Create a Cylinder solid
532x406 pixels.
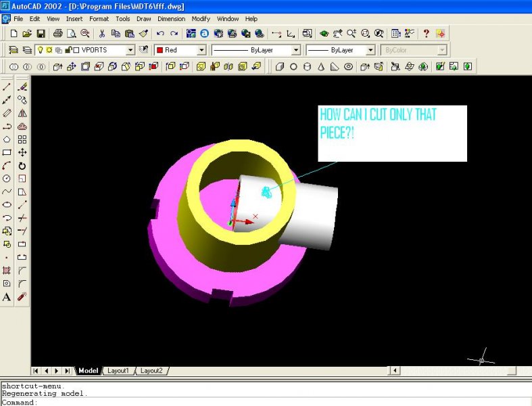click(307, 67)
